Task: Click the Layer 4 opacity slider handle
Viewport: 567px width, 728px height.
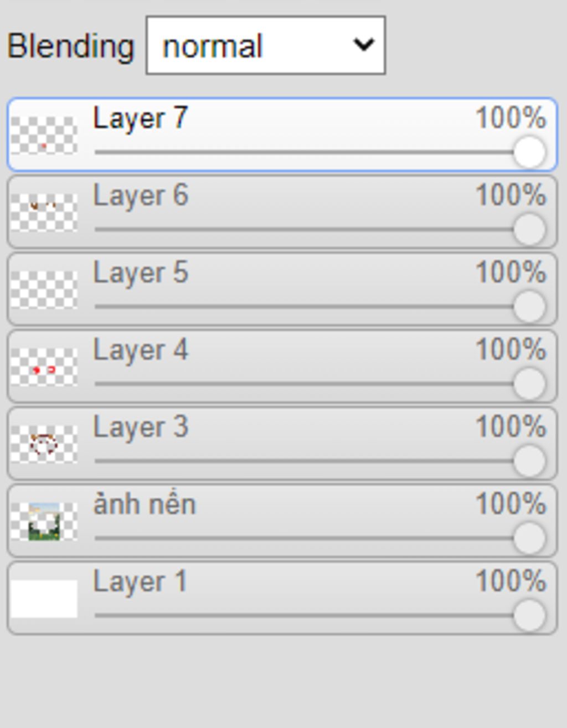Action: 529,384
